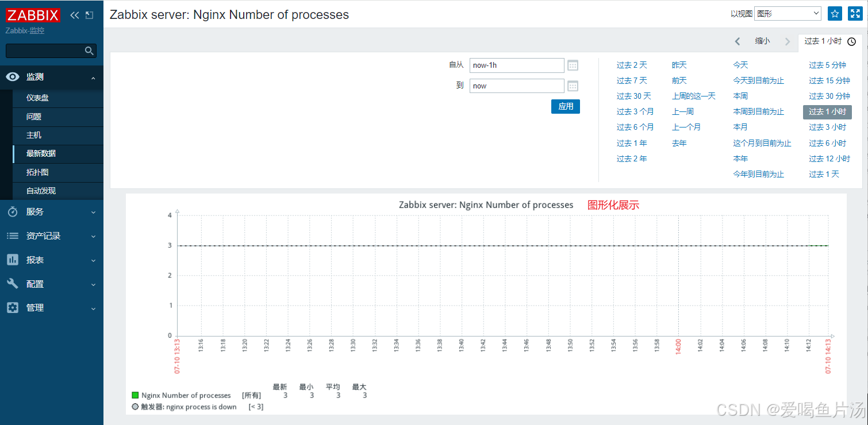Click the 报表 bar chart icon
Image resolution: width=868 pixels, height=425 pixels.
pos(13,260)
